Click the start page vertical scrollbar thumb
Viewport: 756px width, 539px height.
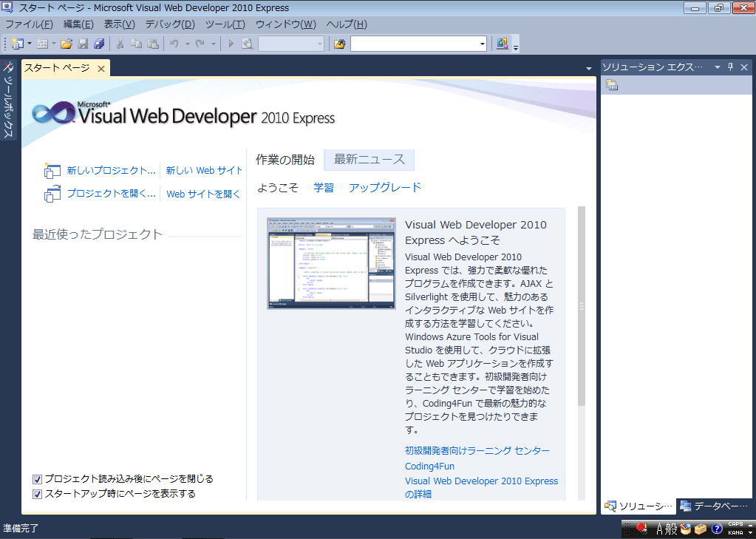pos(582,306)
